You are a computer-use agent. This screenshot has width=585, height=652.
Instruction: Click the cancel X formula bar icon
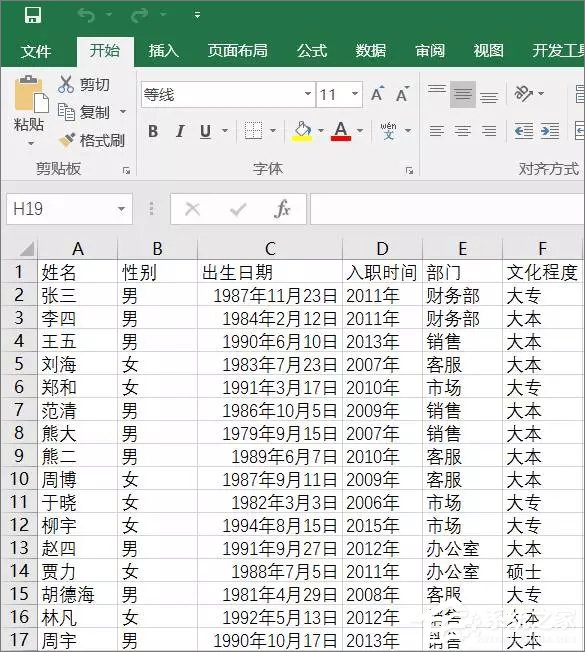tap(193, 209)
